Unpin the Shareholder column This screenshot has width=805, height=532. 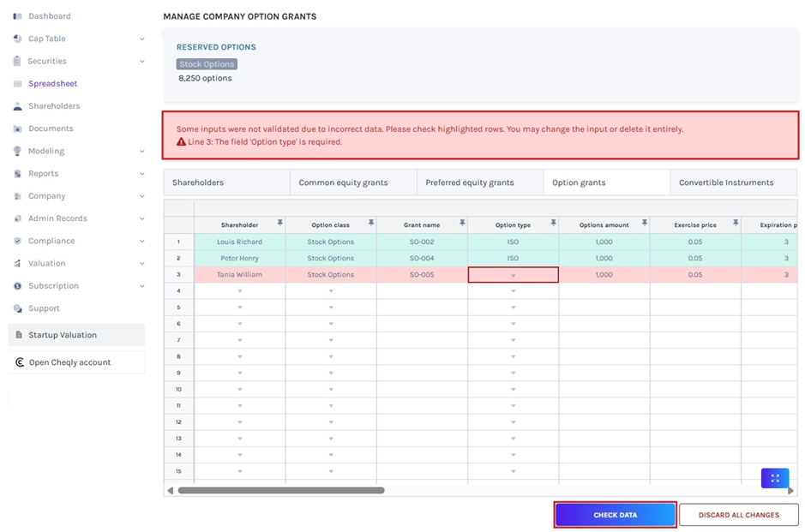click(x=280, y=223)
